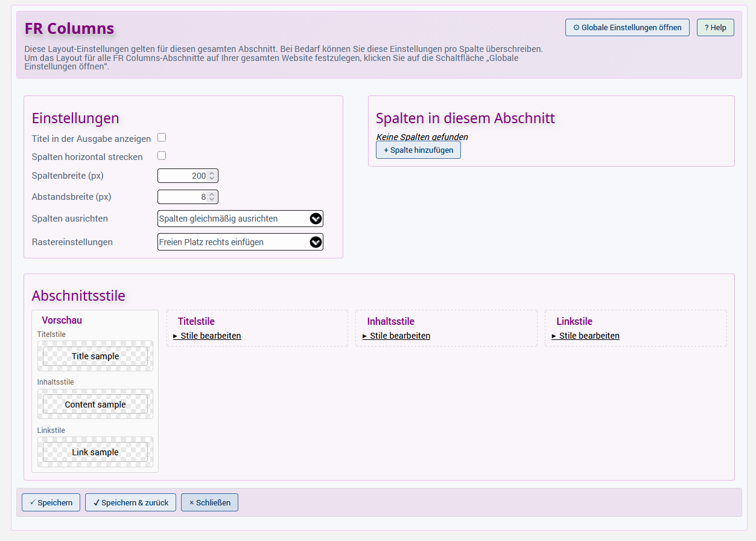756x541 pixels.
Task: Click the Speichern button
Action: click(x=51, y=502)
